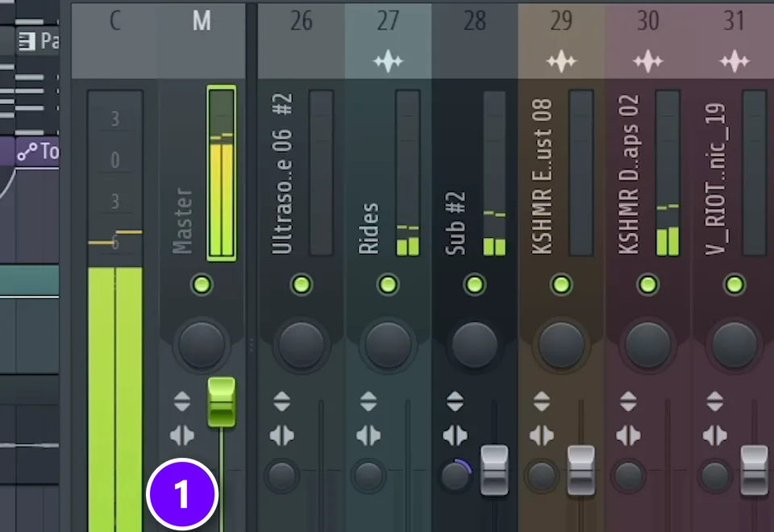Click the stereo separation knob on Rides track
The height and width of the screenshot is (532, 774).
click(368, 476)
